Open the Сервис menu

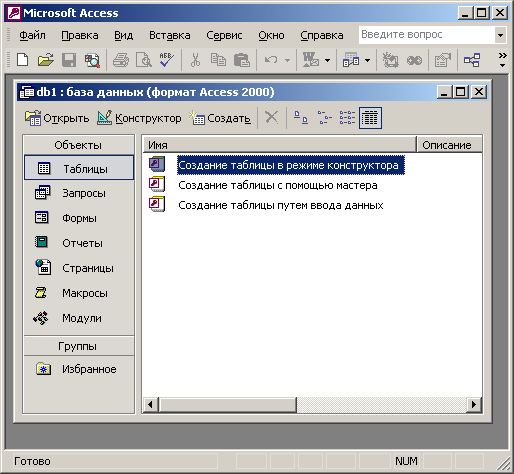(224, 35)
